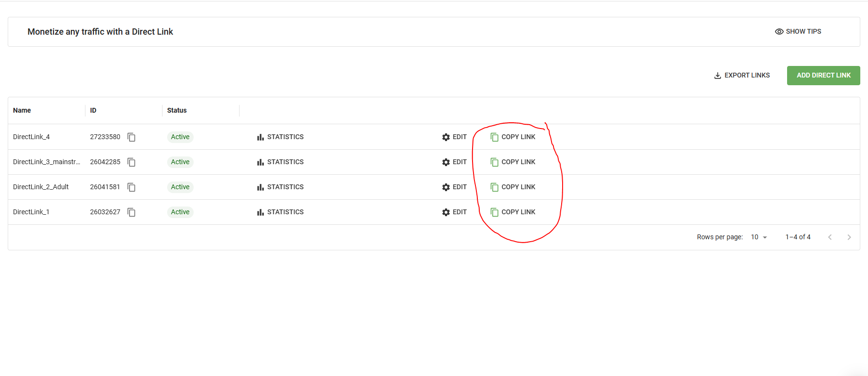The height and width of the screenshot is (376, 868).
Task: Copy link for DirectLink_4
Action: tap(513, 137)
